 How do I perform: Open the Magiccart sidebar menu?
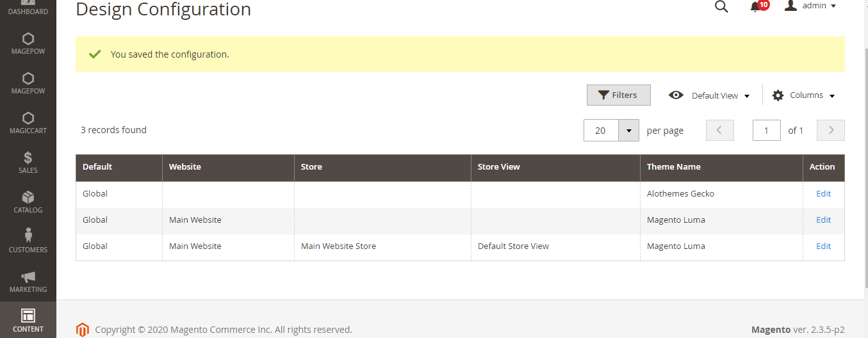tap(28, 122)
